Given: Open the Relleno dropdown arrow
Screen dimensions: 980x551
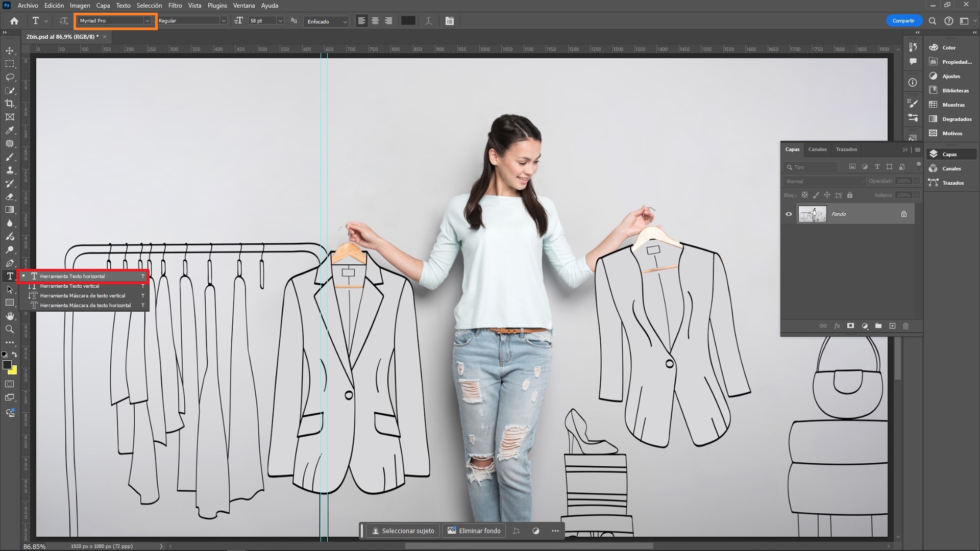Looking at the screenshot, I should 917,195.
